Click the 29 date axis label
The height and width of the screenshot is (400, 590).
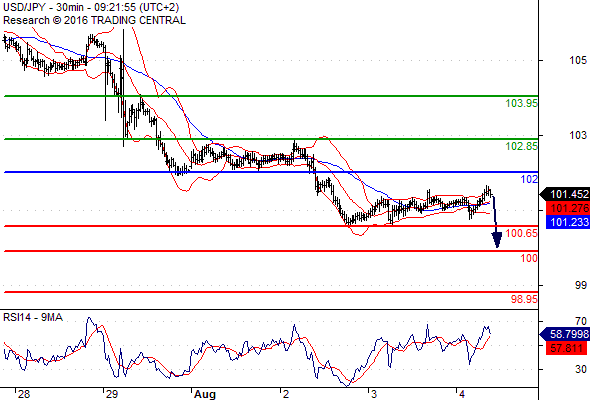point(112,394)
